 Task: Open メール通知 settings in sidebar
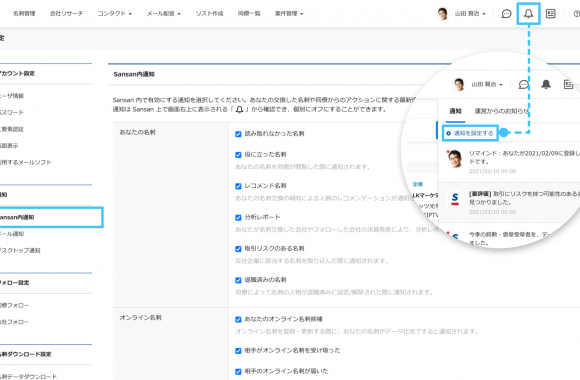click(x=12, y=234)
